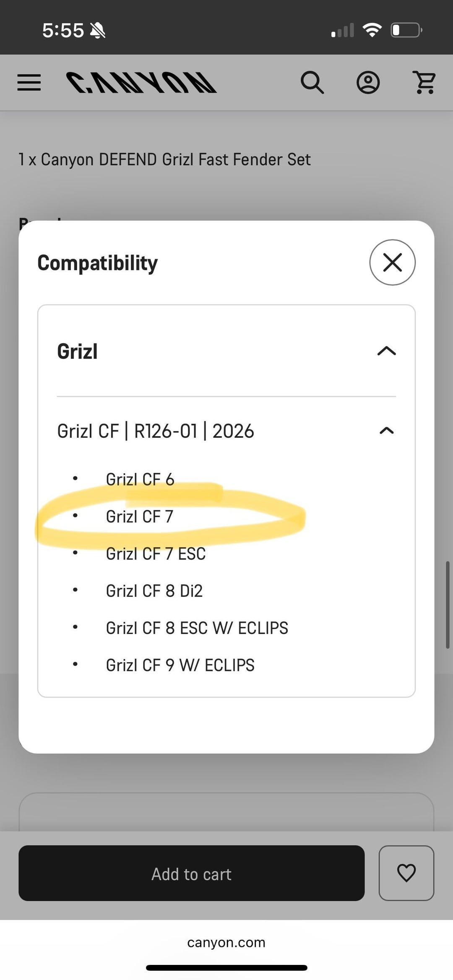The width and height of the screenshot is (453, 980).
Task: Close the Compatibility dialog
Action: pyautogui.click(x=392, y=263)
